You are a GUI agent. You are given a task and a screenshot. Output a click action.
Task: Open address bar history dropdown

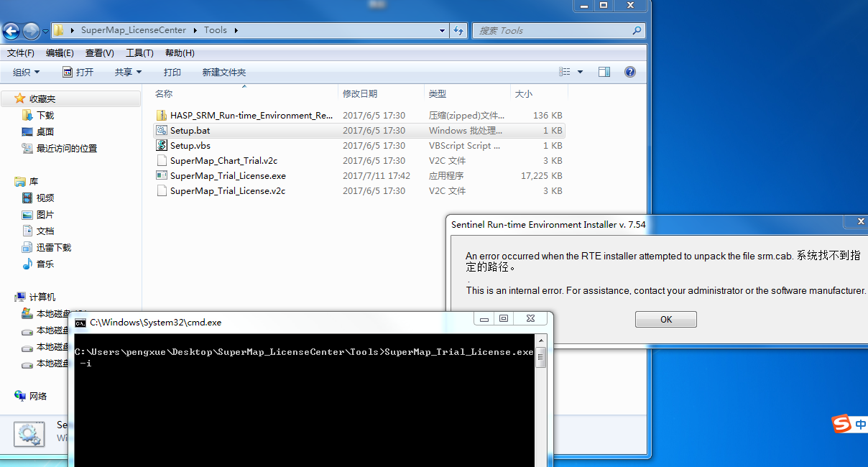(x=443, y=31)
